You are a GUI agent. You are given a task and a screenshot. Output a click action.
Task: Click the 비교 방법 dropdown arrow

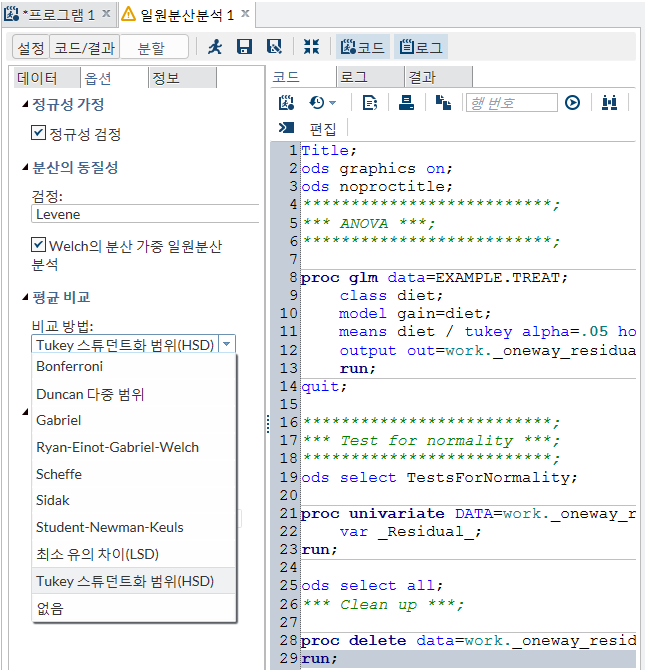coord(227,344)
